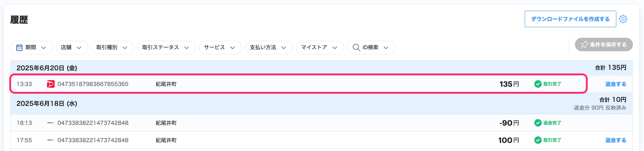Image resolution: width=644 pixels, height=151 pixels.
Task: Click green checkmark beside 返金完了 status
Action: [x=538, y=123]
